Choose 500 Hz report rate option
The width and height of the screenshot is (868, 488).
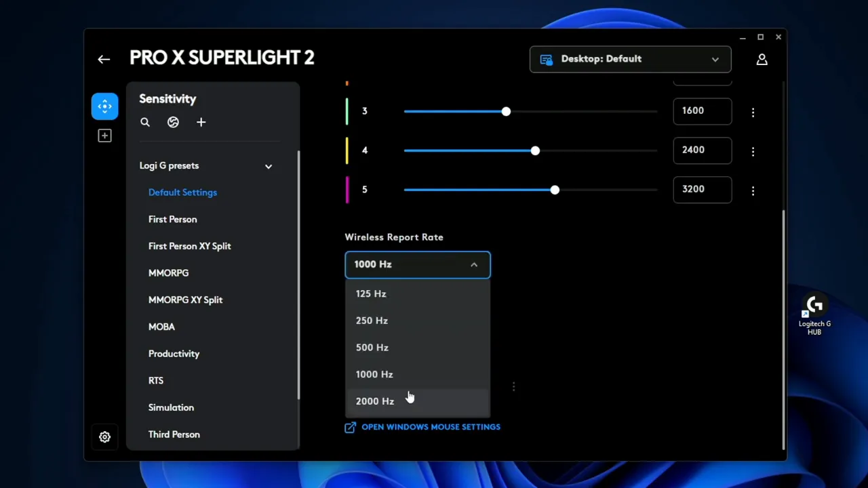click(x=418, y=348)
